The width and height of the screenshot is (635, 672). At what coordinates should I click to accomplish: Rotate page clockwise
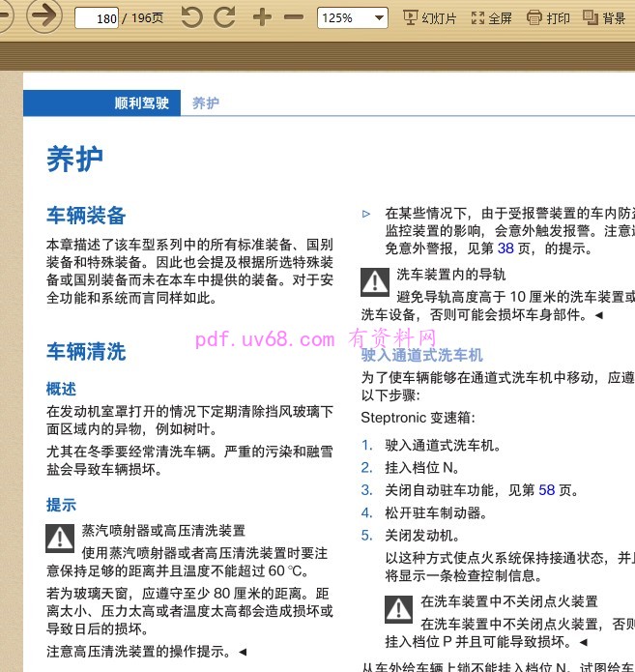click(224, 17)
